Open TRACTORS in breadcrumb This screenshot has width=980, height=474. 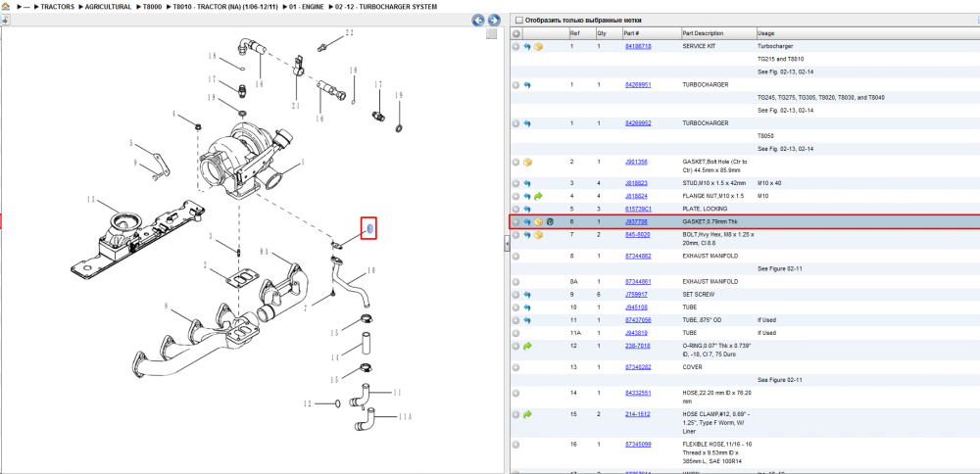(x=57, y=6)
